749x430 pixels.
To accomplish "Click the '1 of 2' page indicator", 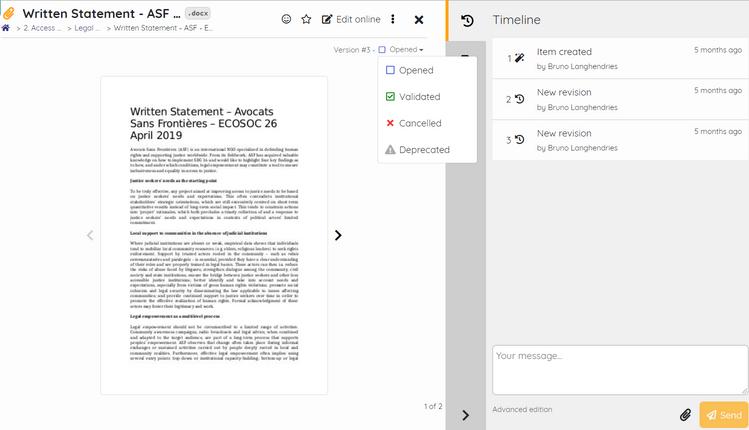I will point(433,406).
